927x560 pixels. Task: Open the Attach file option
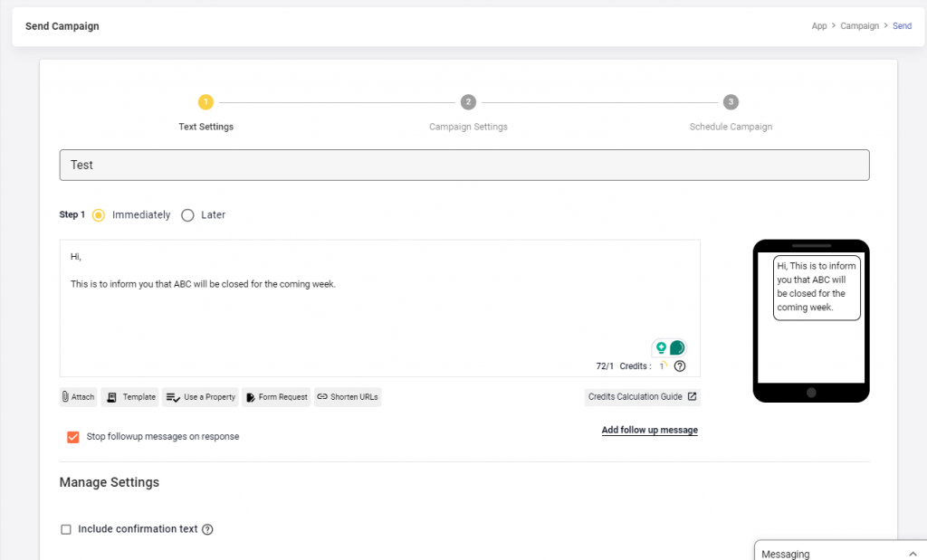77,396
